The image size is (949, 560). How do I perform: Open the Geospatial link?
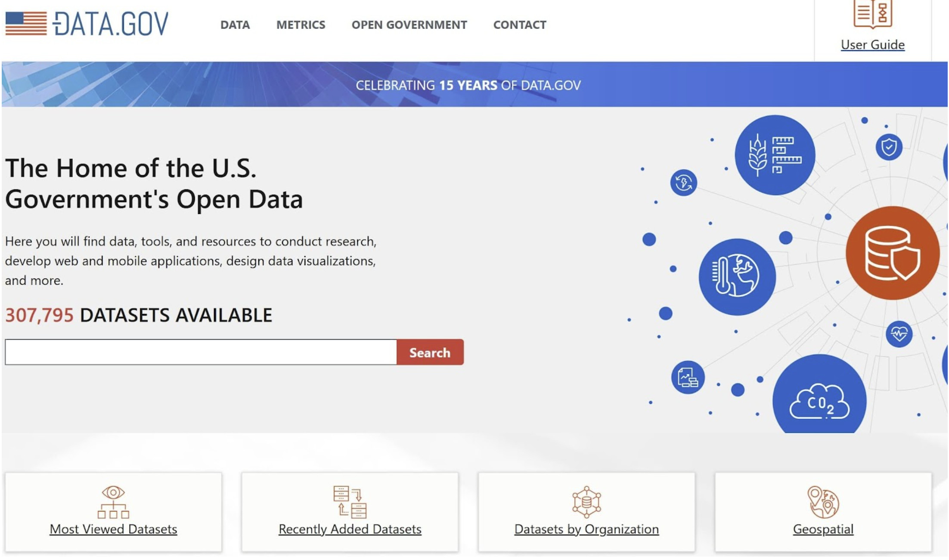tap(823, 529)
